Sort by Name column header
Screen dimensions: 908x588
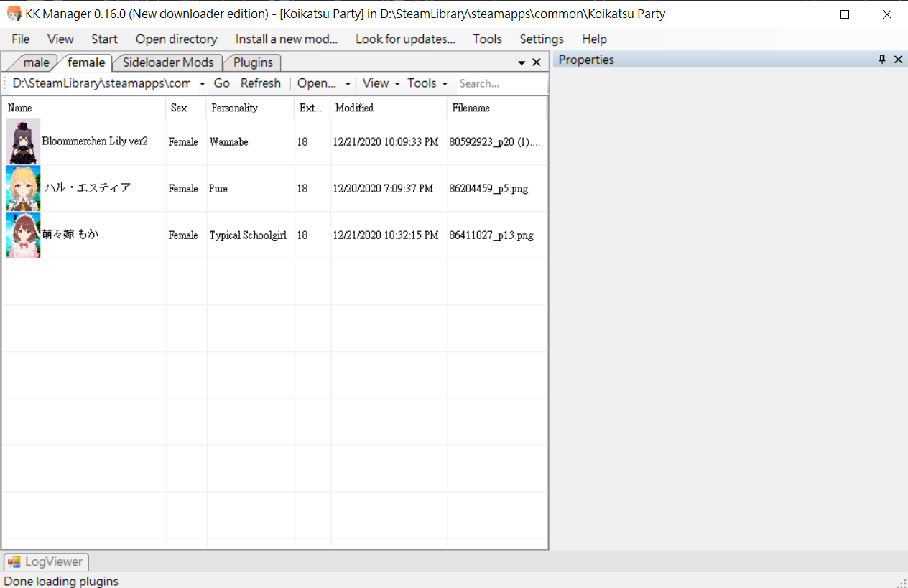[84, 108]
